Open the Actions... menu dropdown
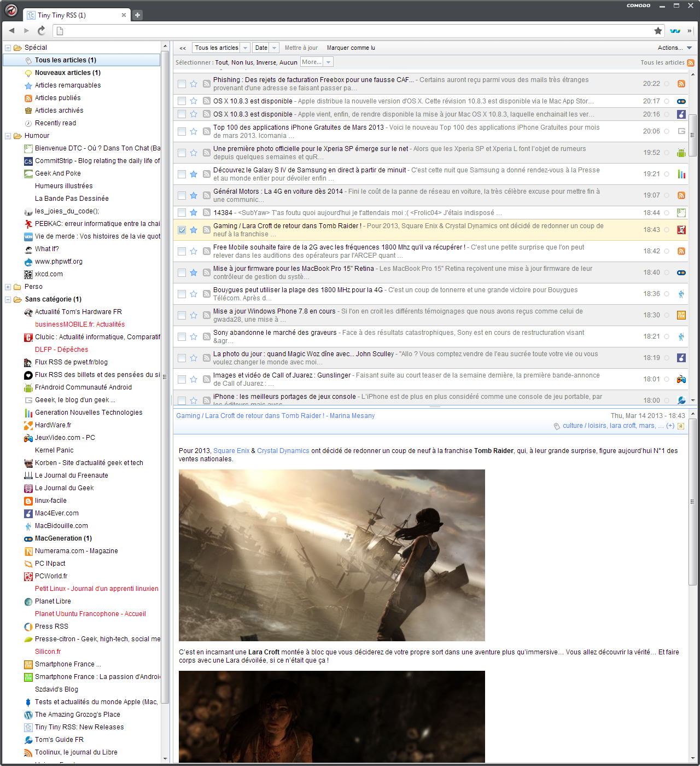This screenshot has height=766, width=700. tap(675, 48)
